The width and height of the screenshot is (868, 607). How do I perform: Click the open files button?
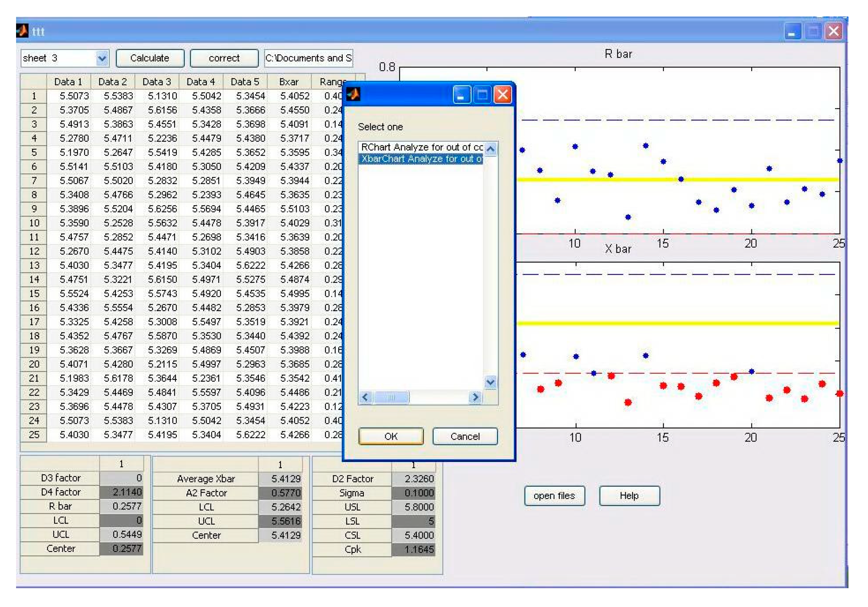(x=554, y=496)
